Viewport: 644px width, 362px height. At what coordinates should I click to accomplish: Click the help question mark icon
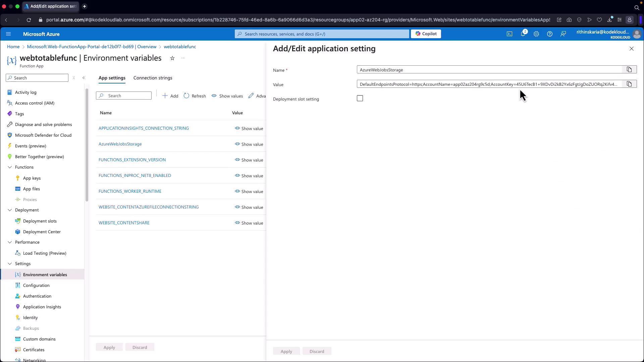(x=549, y=34)
